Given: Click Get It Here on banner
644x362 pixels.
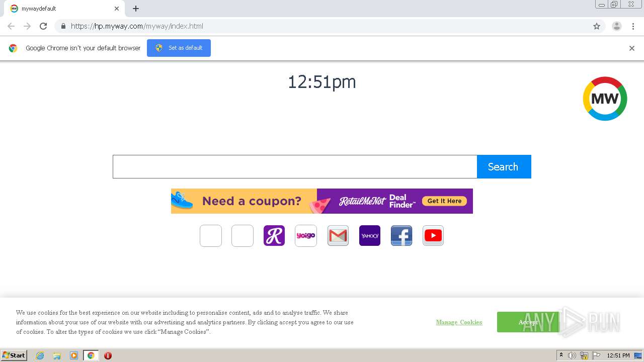Looking at the screenshot, I should click(444, 201).
